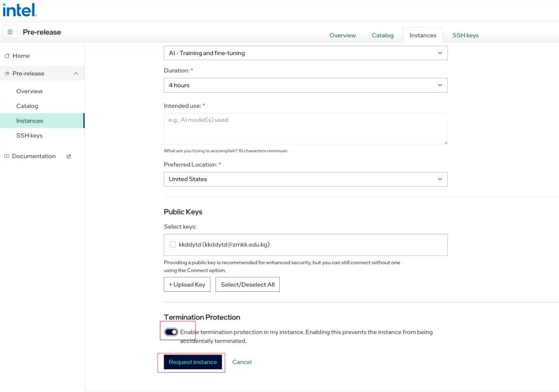Click the Documentation book icon
Viewport: 559px width, 392px height.
(x=6, y=156)
